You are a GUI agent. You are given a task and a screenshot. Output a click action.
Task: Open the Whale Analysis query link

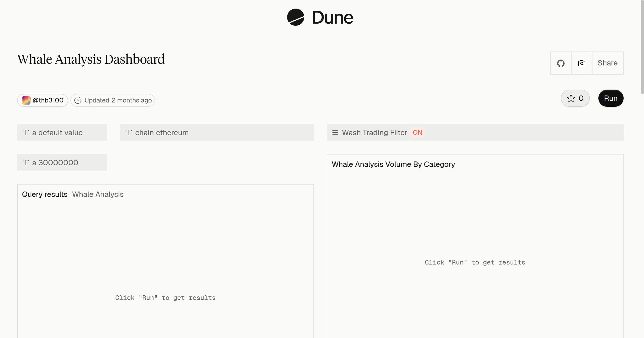tap(98, 194)
